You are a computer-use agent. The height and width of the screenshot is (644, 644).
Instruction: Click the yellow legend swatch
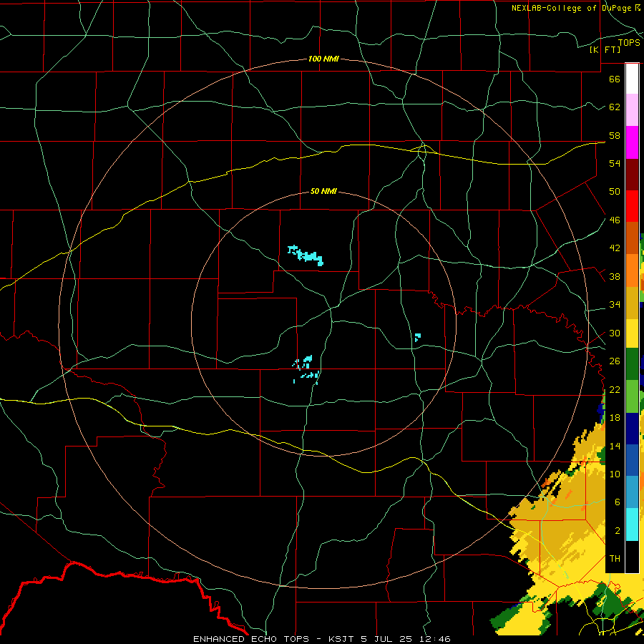coord(632,333)
